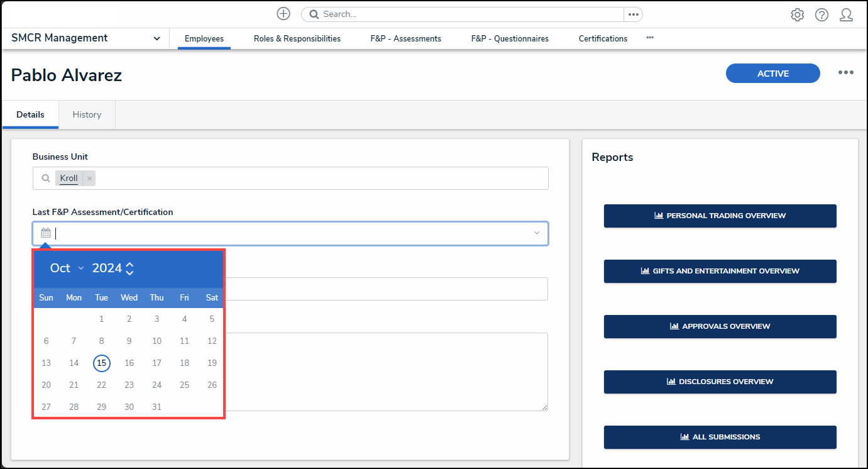Open the Disclosures Overview report
The height and width of the screenshot is (469, 868).
point(720,382)
